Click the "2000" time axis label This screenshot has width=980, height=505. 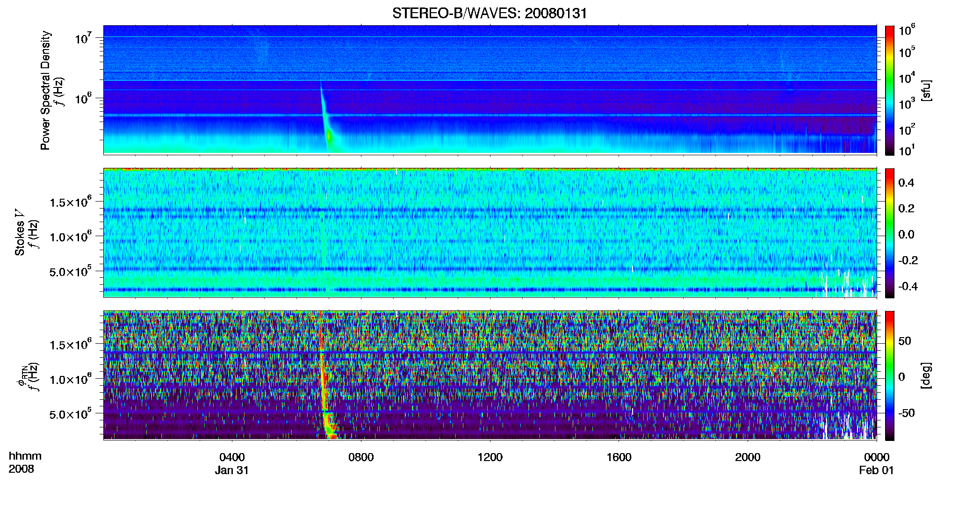748,457
